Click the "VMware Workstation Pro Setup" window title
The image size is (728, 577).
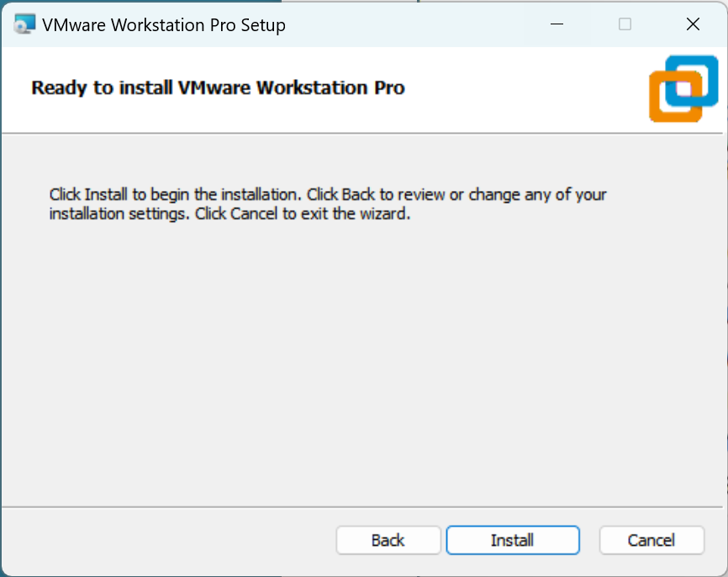tap(164, 25)
